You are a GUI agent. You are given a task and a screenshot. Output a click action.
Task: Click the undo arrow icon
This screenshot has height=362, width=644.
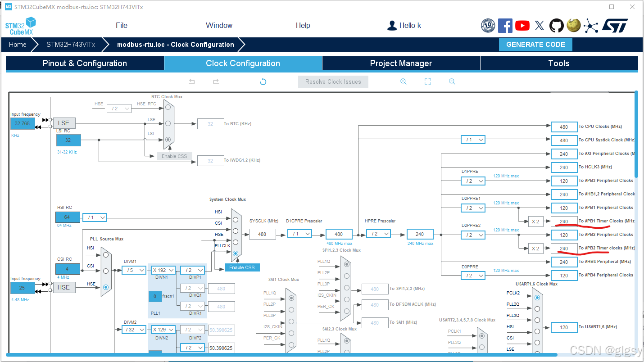[x=192, y=81]
